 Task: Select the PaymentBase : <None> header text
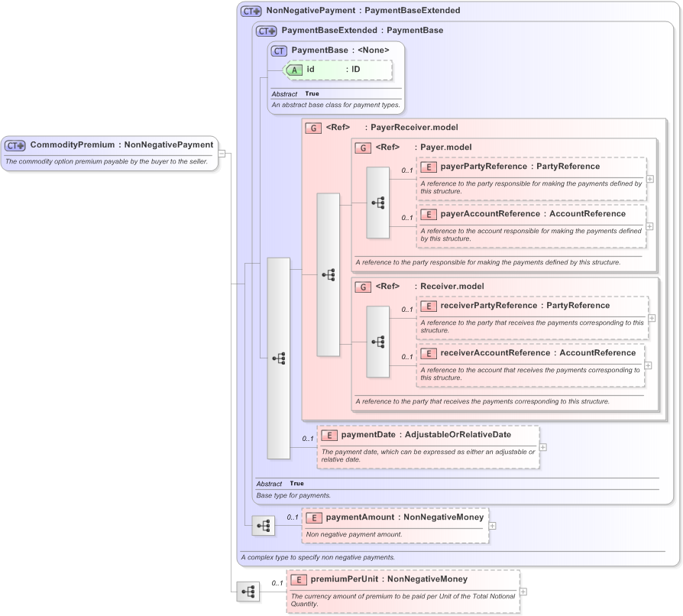pyautogui.click(x=340, y=50)
